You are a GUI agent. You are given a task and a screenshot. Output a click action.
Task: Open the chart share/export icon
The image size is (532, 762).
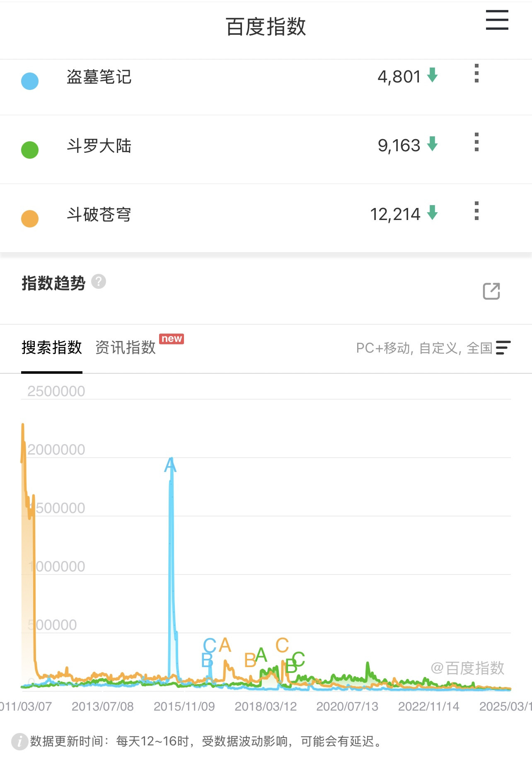[491, 291]
